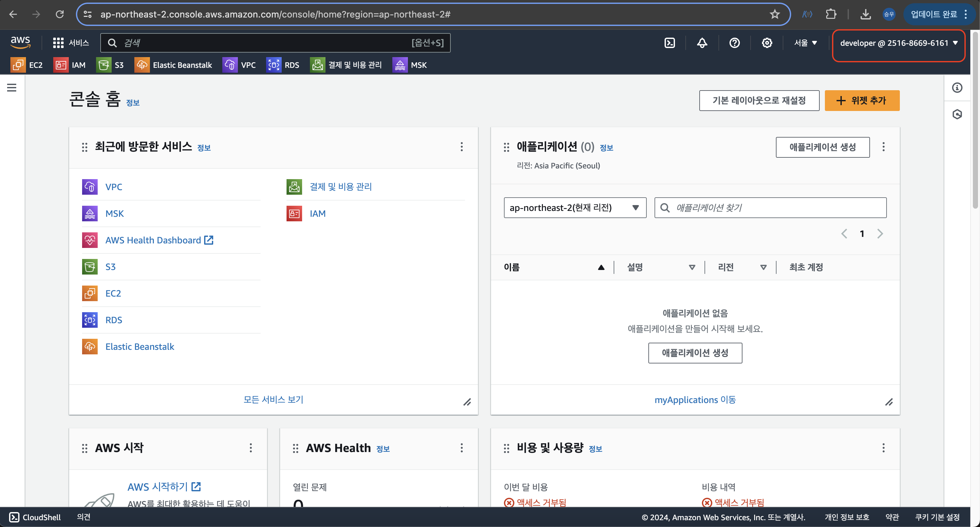Click the 모든 서비스 보기 link

(x=273, y=399)
